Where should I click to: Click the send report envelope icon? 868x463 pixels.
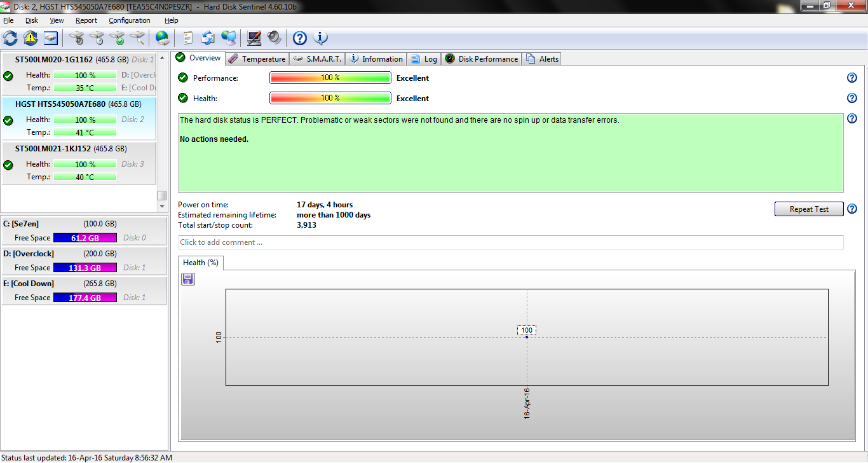tap(208, 38)
